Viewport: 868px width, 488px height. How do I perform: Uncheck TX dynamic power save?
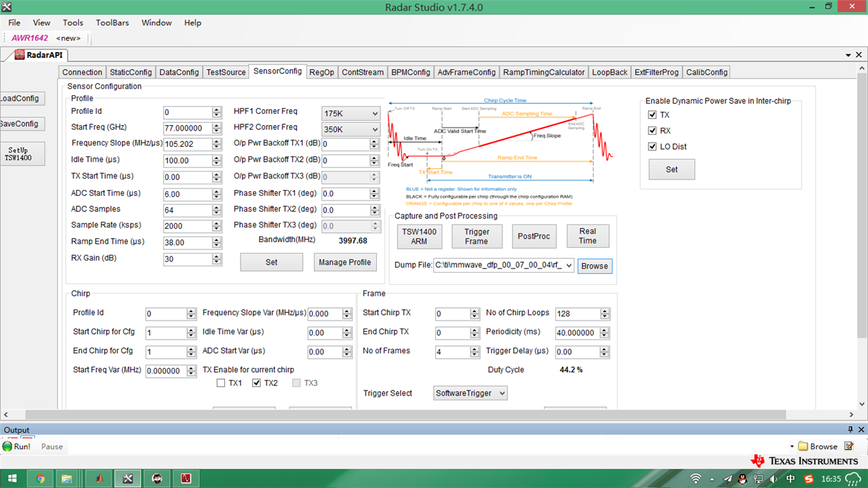click(x=652, y=114)
